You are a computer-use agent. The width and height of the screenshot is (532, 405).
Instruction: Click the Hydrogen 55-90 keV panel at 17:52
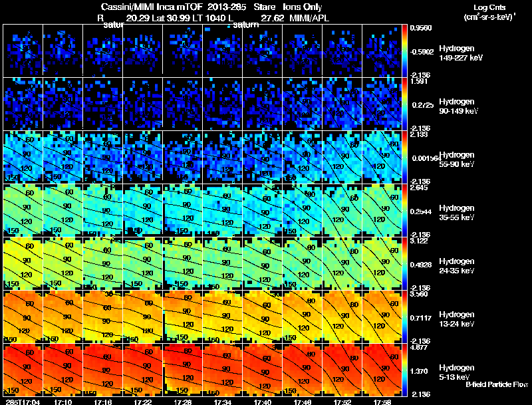point(342,158)
